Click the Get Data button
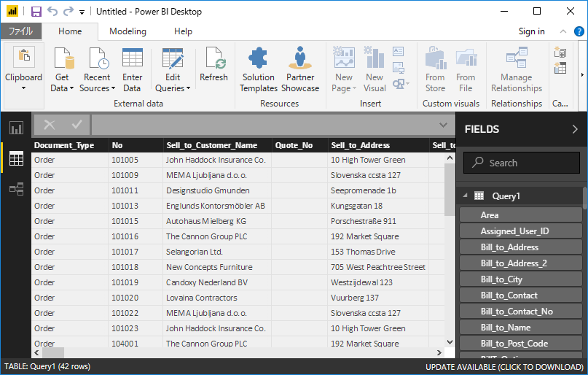588x375 pixels. 62,70
